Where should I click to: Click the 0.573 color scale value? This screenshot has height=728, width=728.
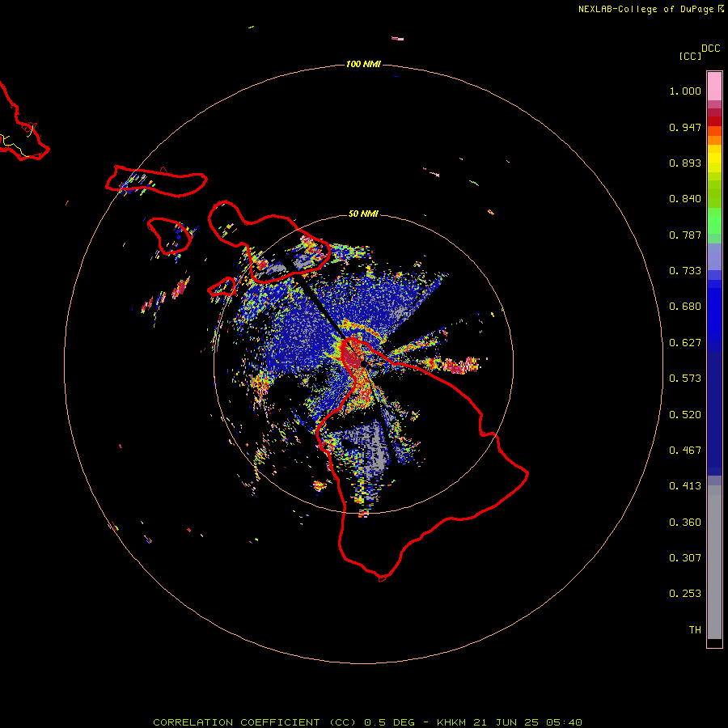pos(685,379)
